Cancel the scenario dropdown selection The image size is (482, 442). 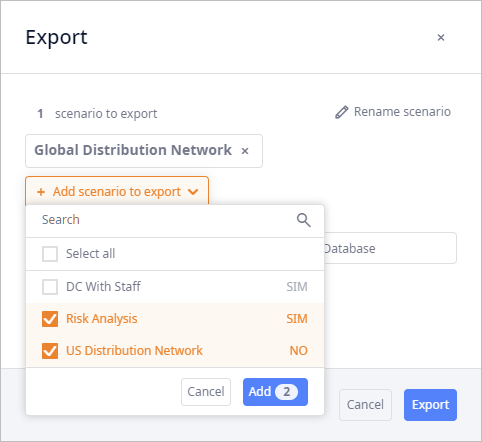tap(206, 392)
